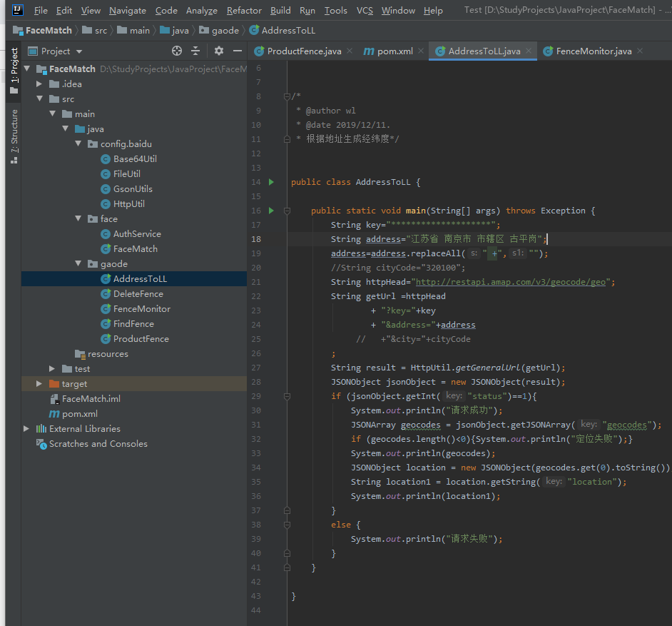Viewport: 672px width, 626px height.
Task: Open the 1: Project tool window button
Action: (14, 71)
